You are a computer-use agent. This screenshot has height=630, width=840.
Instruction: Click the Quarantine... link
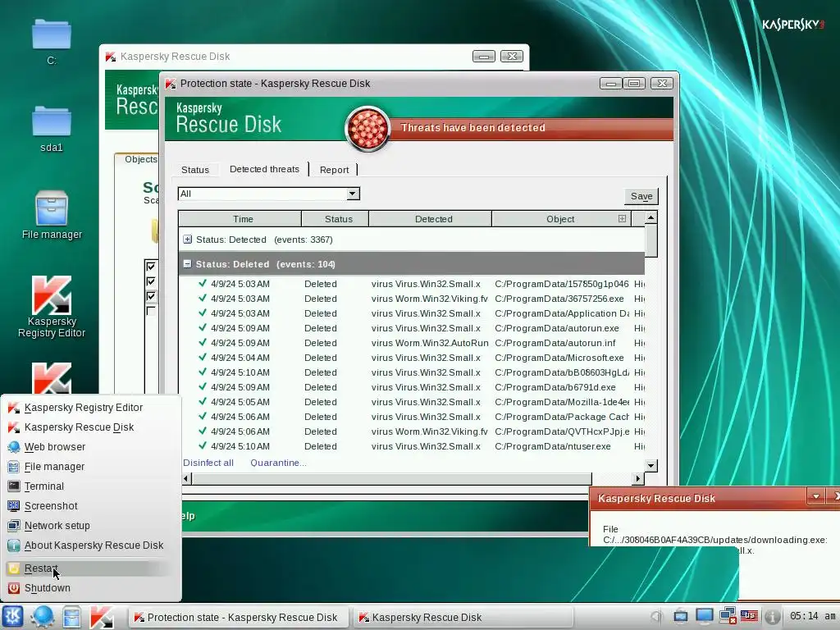[278, 463]
